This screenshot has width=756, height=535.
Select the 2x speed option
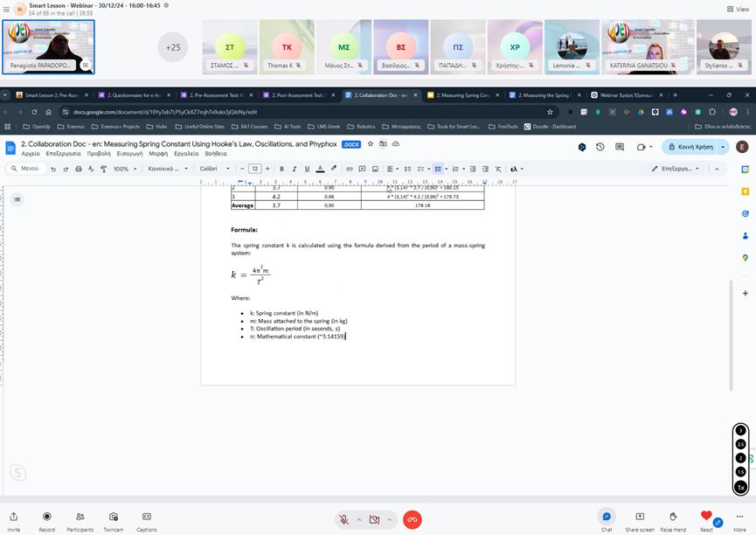740,458
